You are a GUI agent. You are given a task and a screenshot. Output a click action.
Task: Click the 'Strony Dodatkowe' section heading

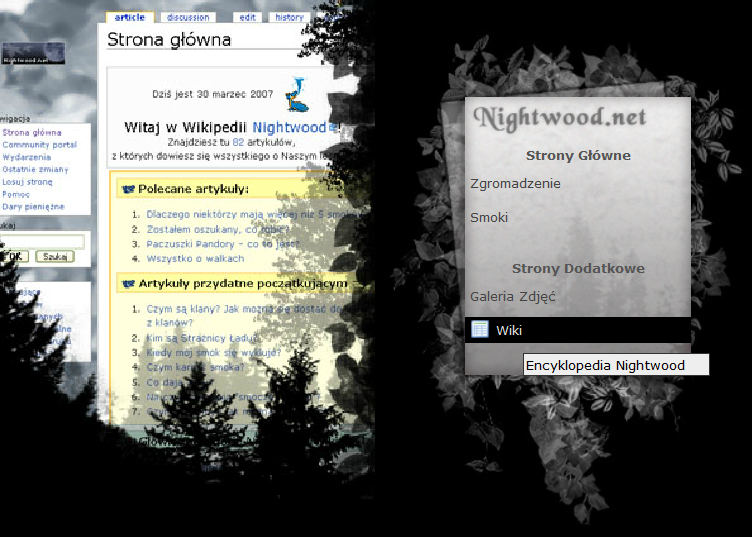(x=578, y=268)
